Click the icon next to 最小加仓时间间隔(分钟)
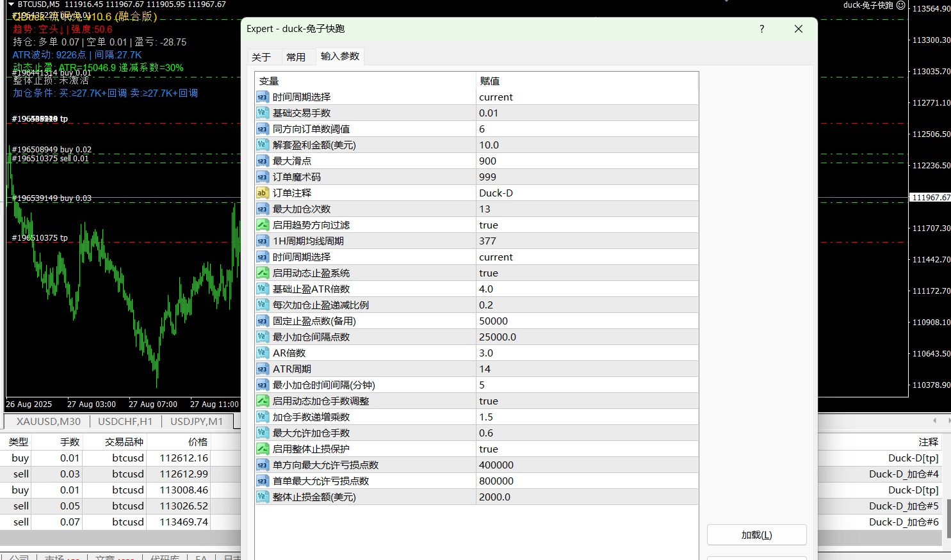Viewport: 951px width, 560px height. pyautogui.click(x=263, y=385)
